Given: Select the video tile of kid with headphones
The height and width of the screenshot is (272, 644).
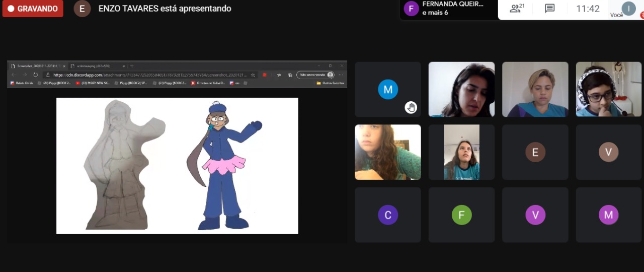Looking at the screenshot, I should click(x=608, y=89).
